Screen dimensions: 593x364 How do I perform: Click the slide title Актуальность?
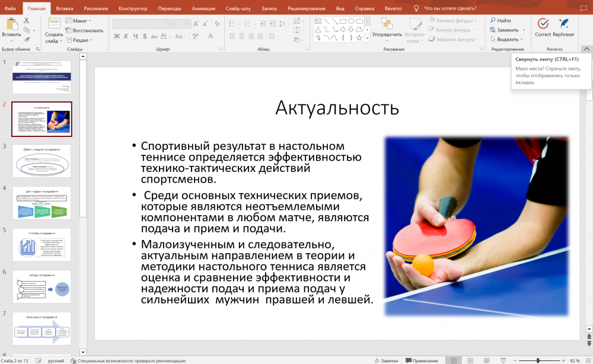[x=337, y=108]
